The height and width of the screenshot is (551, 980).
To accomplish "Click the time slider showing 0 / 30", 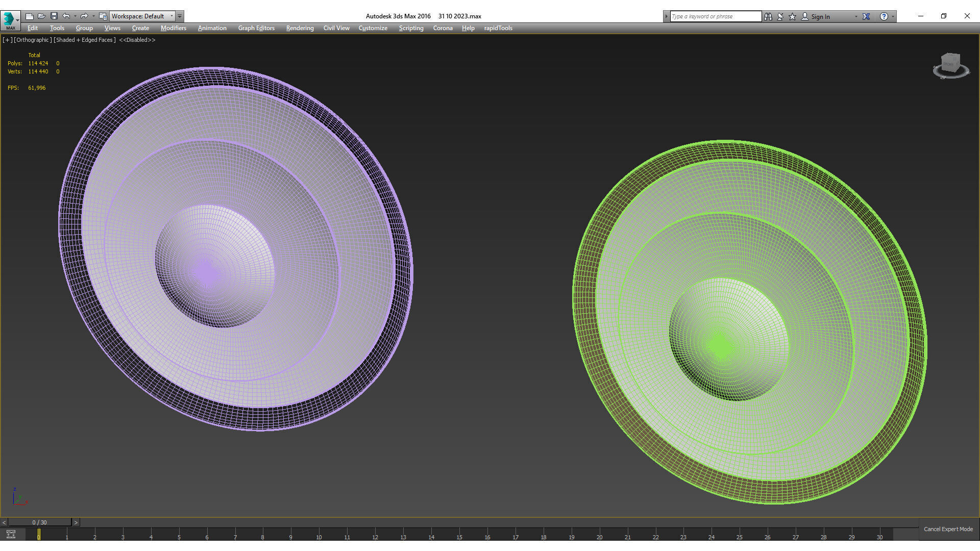I will pos(39,522).
